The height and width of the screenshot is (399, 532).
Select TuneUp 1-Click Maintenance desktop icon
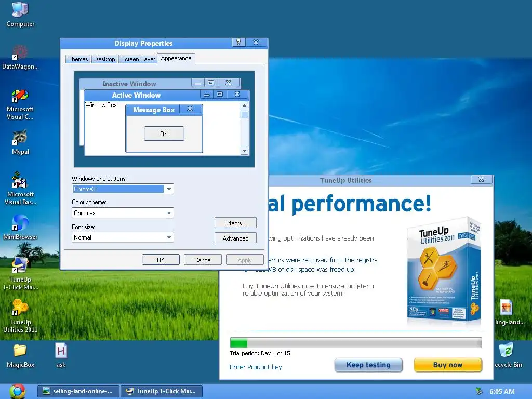point(20,273)
